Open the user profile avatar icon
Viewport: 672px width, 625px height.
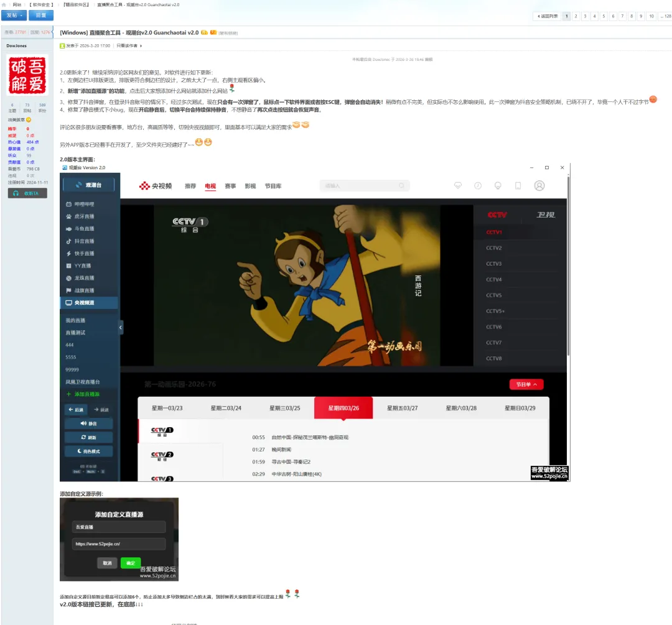point(539,185)
